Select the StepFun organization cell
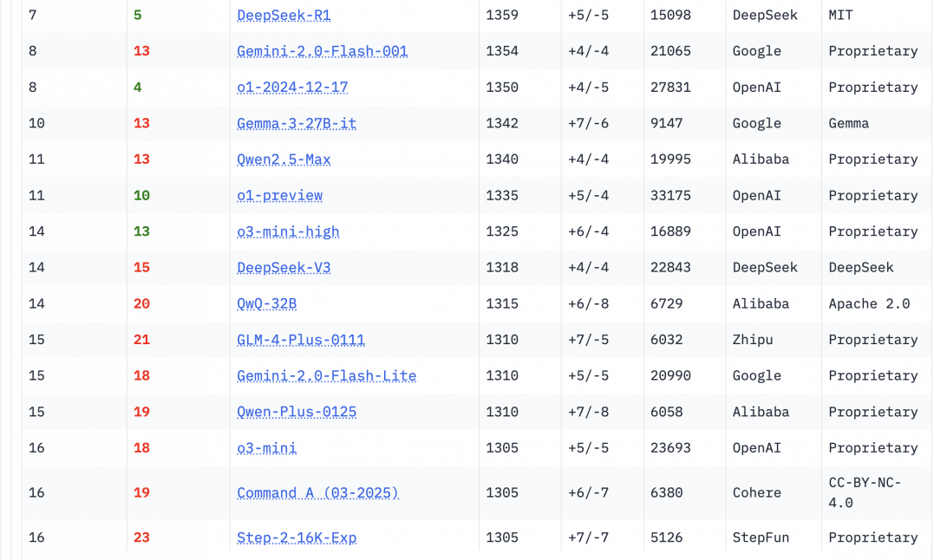 pos(761,537)
